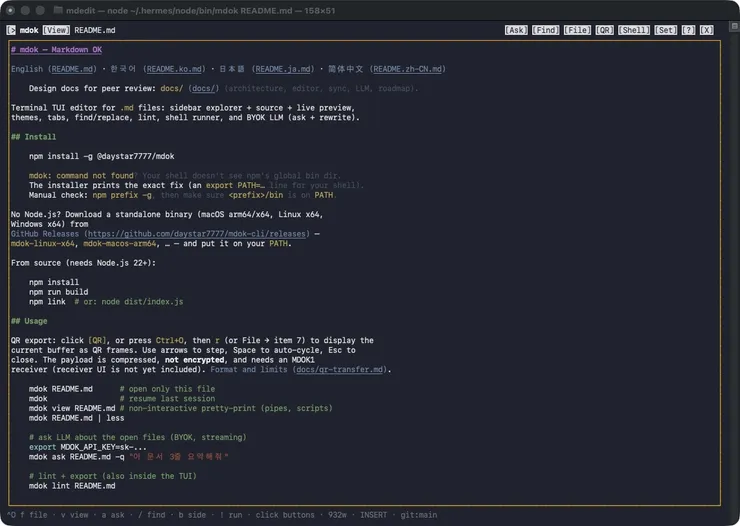740x526 pixels.
Task: Click the 'mdok ask README.md -q' command
Action: (x=76, y=457)
